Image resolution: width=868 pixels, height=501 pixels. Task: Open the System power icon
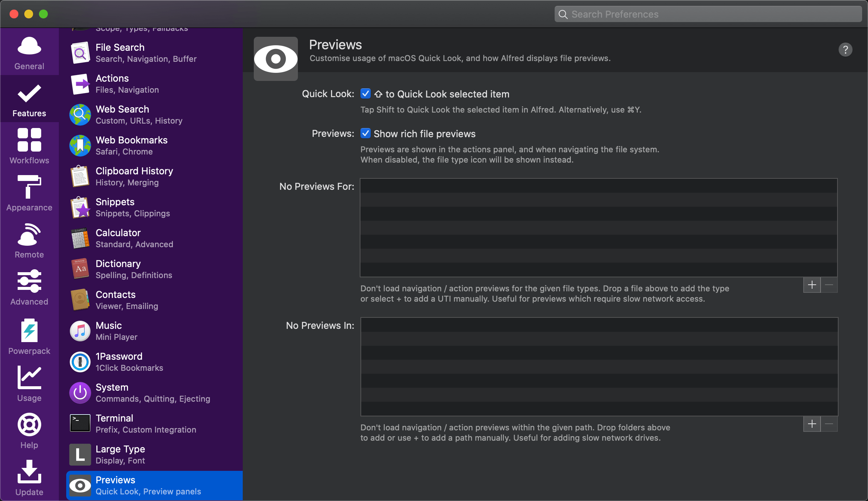(x=80, y=393)
